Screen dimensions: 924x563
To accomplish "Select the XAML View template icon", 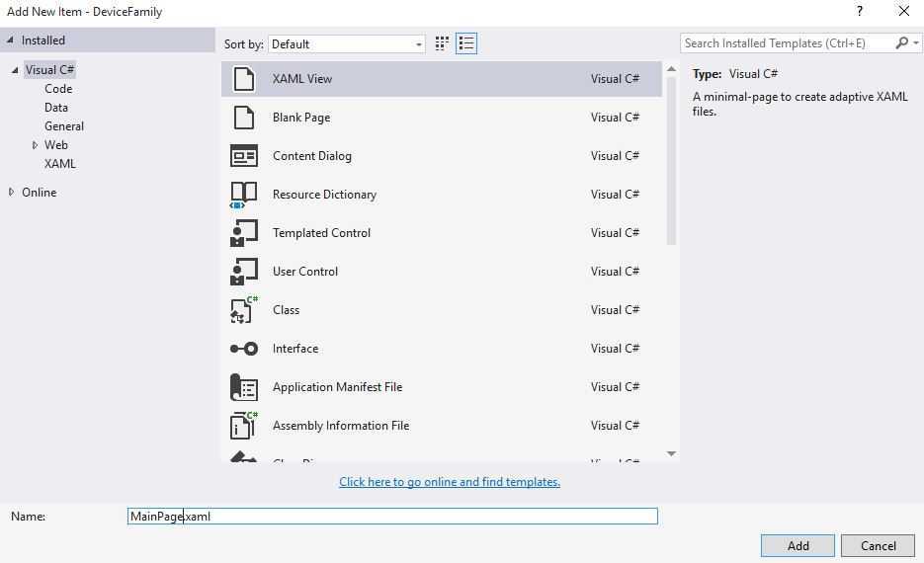I will click(244, 79).
